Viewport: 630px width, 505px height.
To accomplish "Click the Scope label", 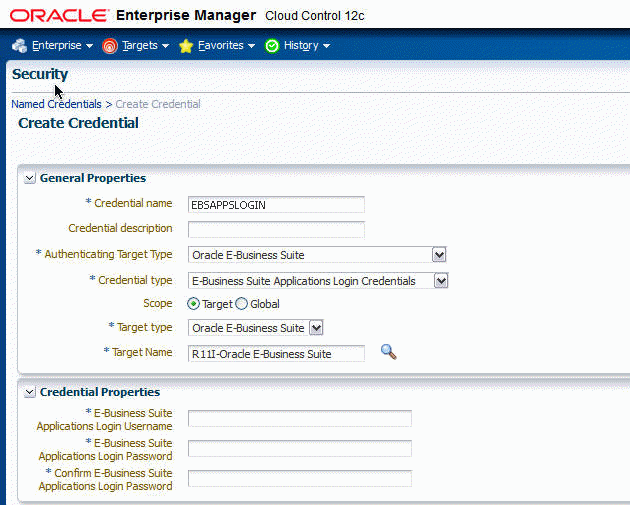I will [x=158, y=303].
